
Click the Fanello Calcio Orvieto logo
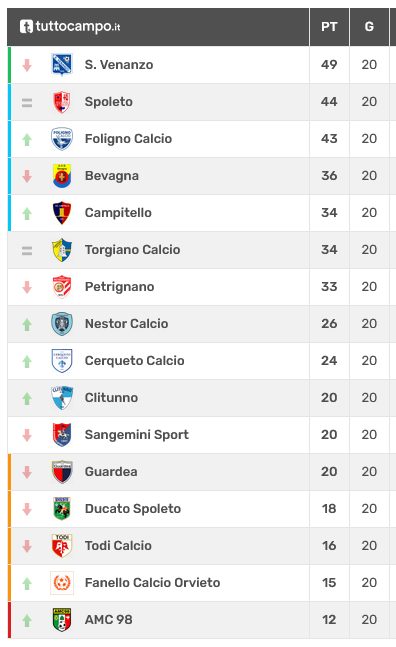[x=62, y=583]
